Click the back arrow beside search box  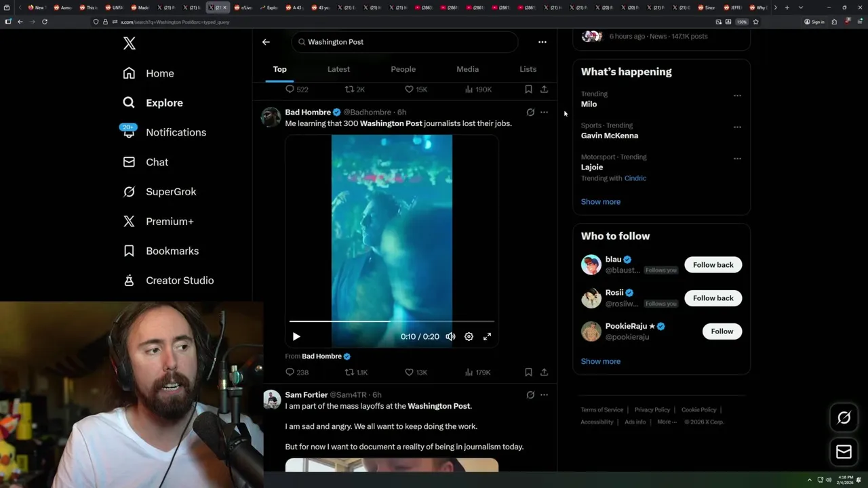coord(266,42)
